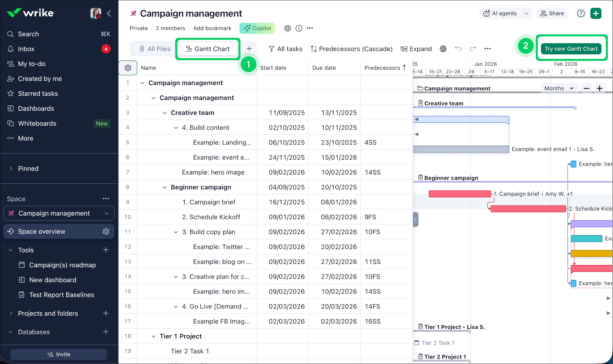Open the AI agents dropdown arrow

[527, 13]
